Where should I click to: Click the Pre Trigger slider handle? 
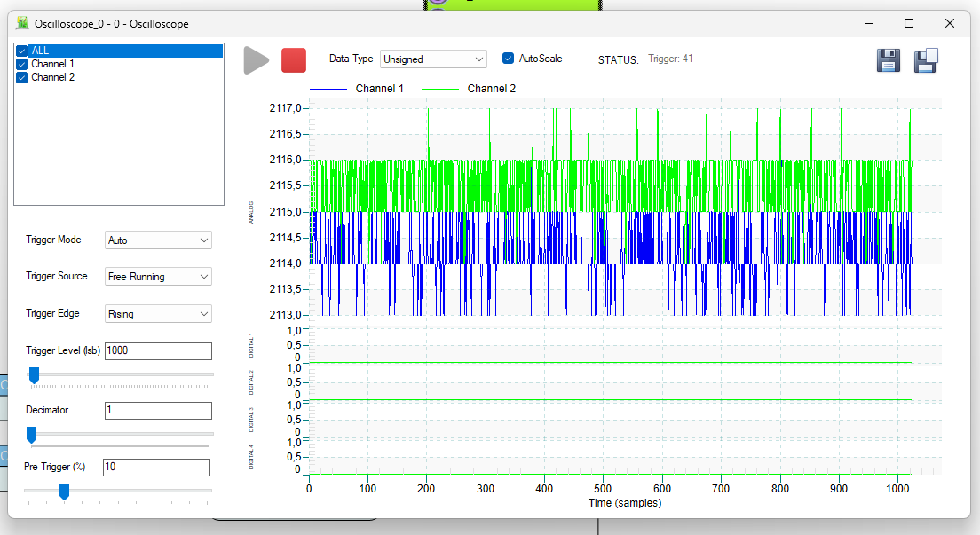(64, 492)
